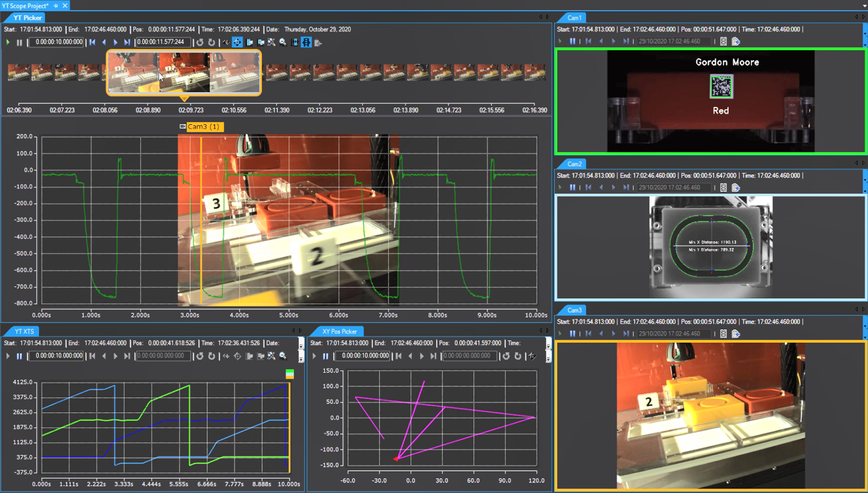Pause playback in YT XTS toolbar
This screenshot has height=493, width=868.
click(x=19, y=356)
